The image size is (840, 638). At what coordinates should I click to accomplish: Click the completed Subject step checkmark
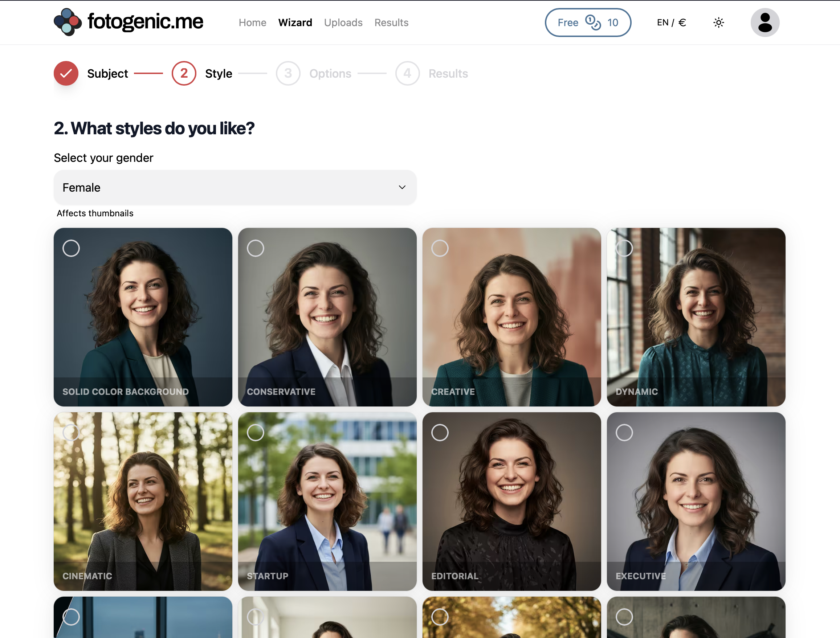click(x=66, y=73)
